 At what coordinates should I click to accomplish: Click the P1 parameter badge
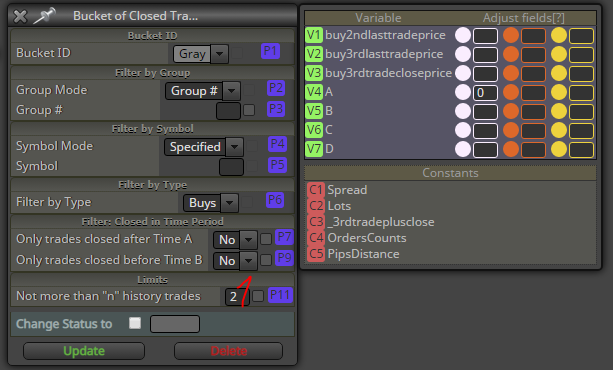tap(271, 51)
